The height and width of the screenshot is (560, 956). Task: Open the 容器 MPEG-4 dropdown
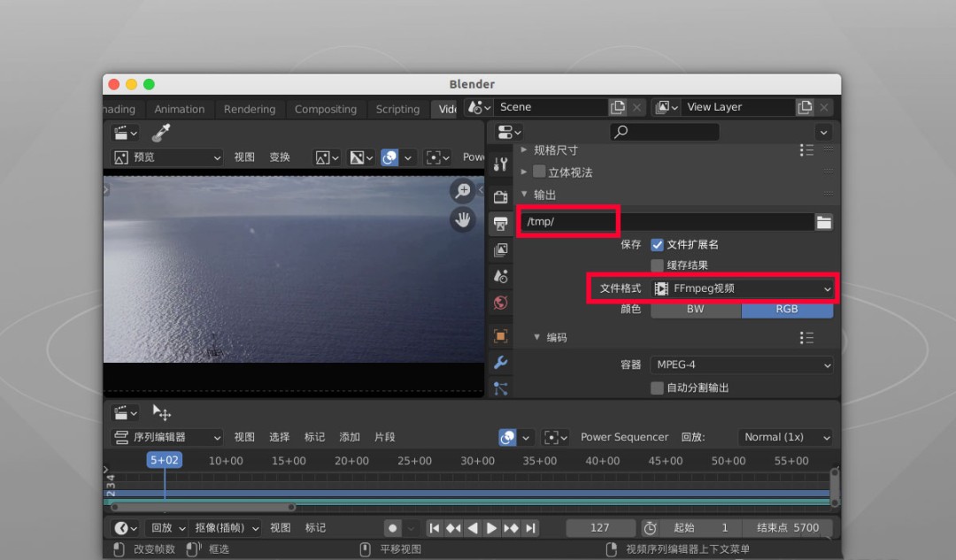(x=740, y=364)
